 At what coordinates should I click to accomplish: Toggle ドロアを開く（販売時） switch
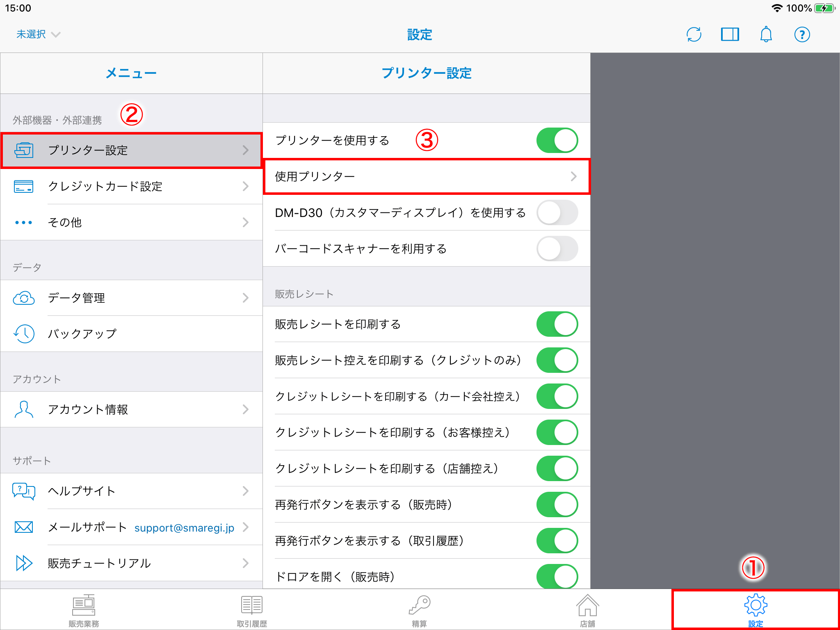557,576
